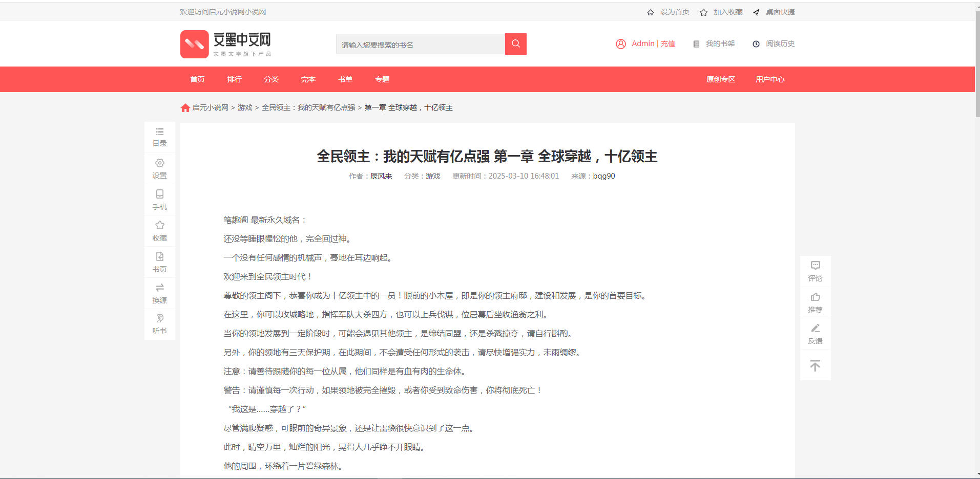Image resolution: width=980 pixels, height=479 pixels.
Task: Focus the book name search field
Action: click(420, 45)
